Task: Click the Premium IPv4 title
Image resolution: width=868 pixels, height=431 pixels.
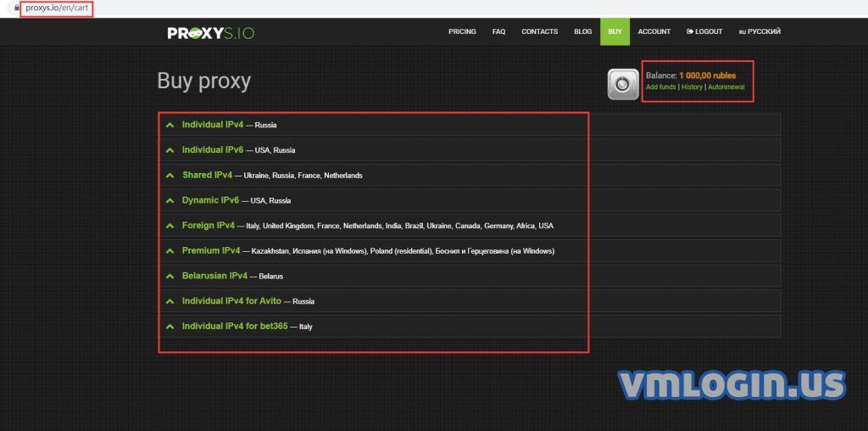Action: click(211, 250)
